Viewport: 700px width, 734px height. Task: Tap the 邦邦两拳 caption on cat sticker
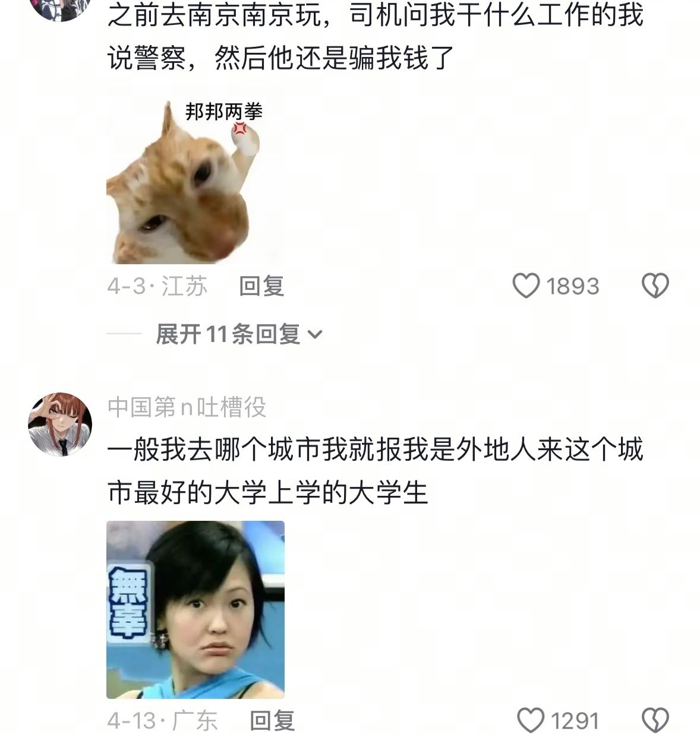click(224, 112)
